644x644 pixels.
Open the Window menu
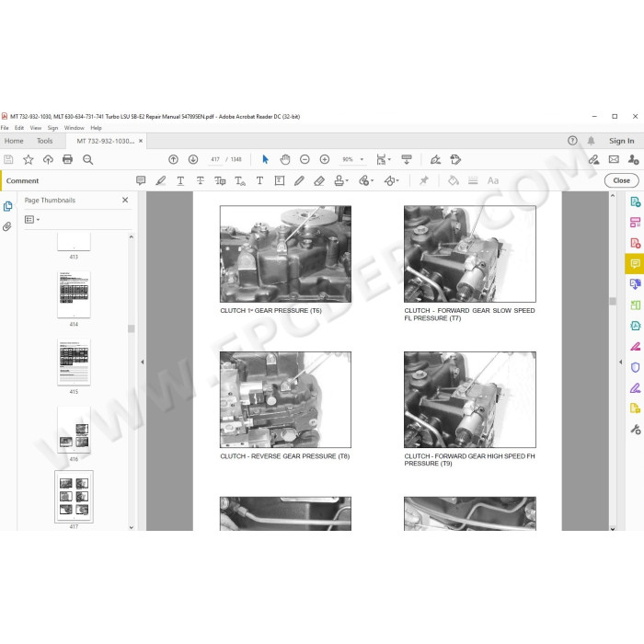(74, 128)
